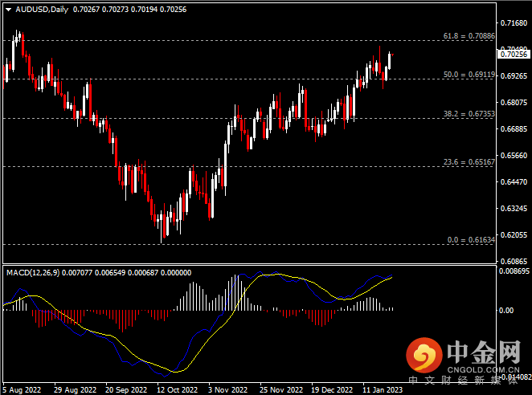Click the dropdown triangle before AUDUSD,Daily
The height and width of the screenshot is (395, 532).
tap(9, 10)
